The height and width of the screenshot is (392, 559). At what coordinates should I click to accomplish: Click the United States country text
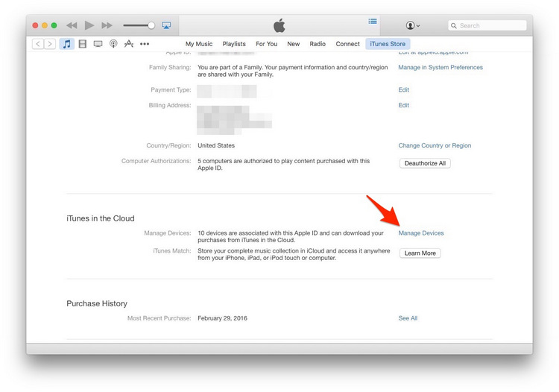click(x=216, y=145)
